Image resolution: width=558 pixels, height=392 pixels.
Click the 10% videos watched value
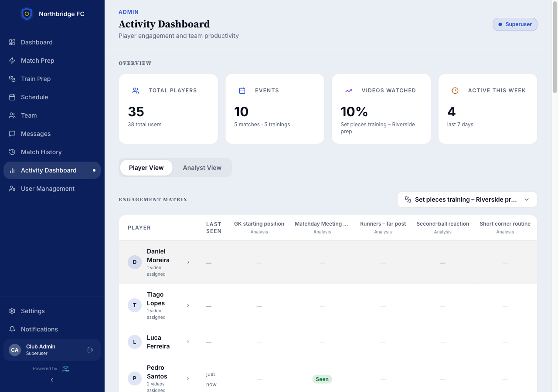(354, 112)
